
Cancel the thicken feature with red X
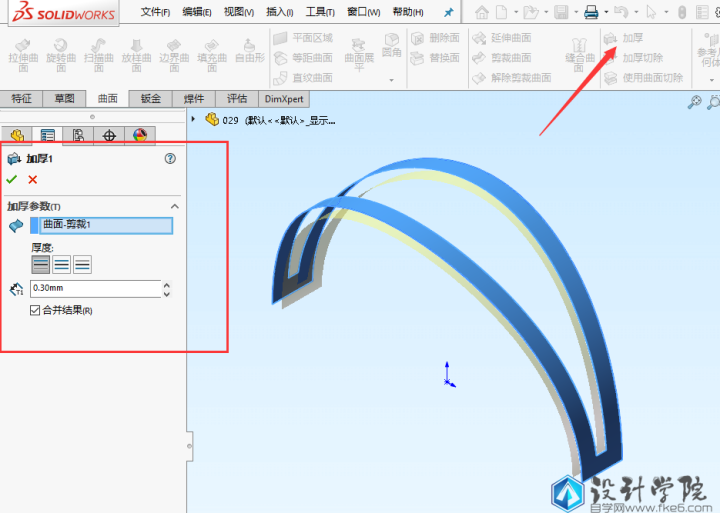pos(33,179)
